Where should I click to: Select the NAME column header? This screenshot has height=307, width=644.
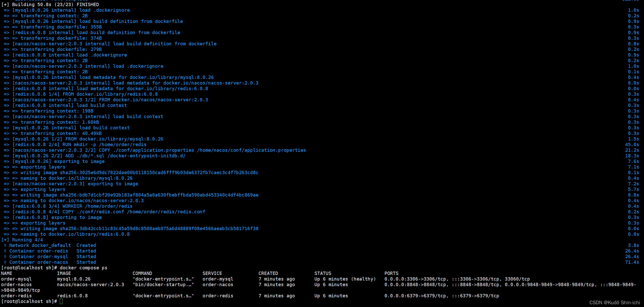6,273
